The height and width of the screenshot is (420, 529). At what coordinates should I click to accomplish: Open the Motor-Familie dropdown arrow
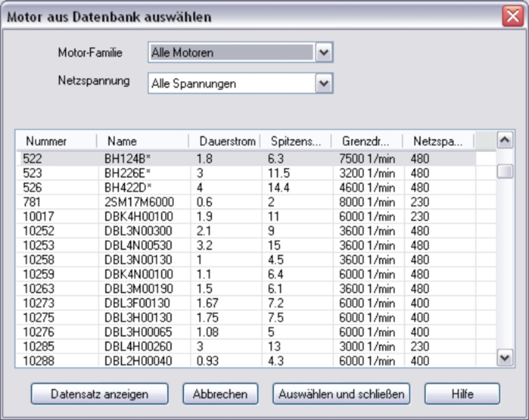pyautogui.click(x=324, y=53)
